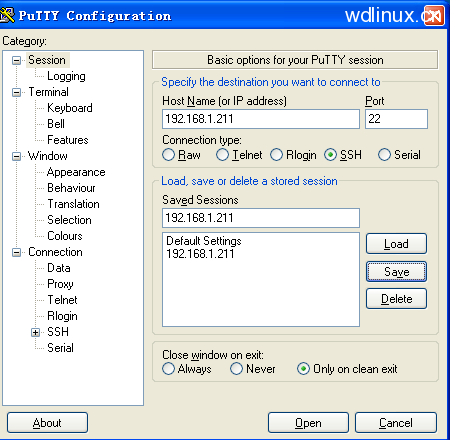Click Open to start the connection
This screenshot has width=450, height=440.
(x=308, y=423)
